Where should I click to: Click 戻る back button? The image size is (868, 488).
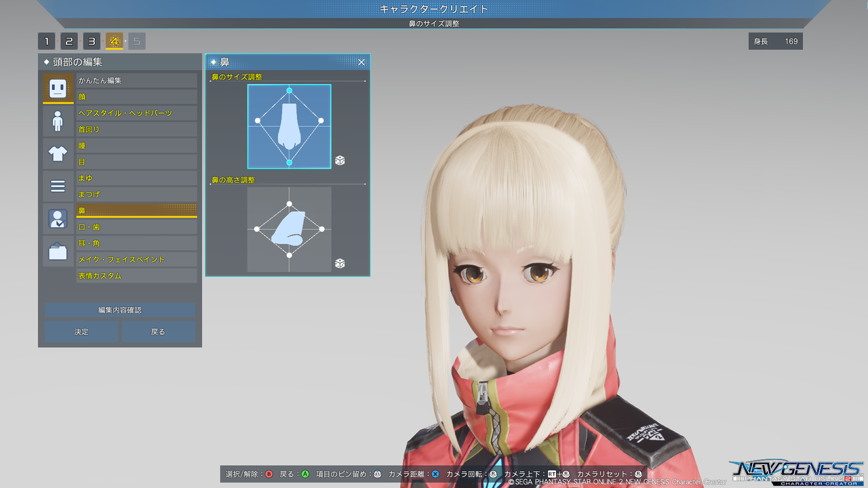point(158,332)
